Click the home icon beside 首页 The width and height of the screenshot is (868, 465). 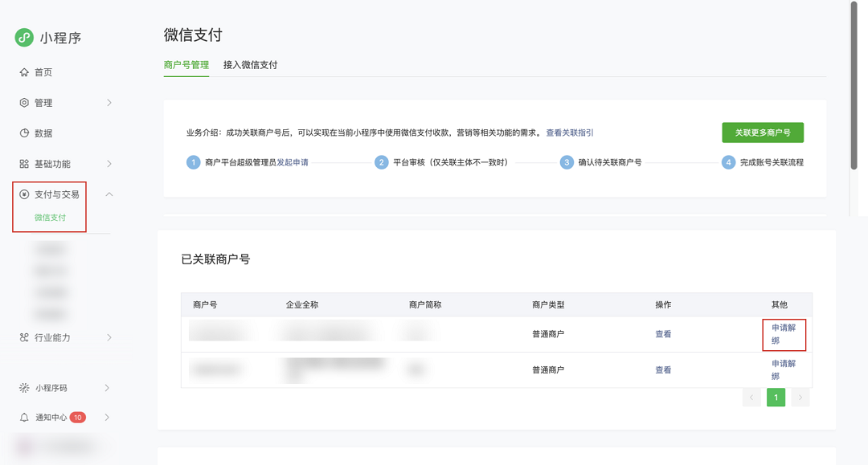[24, 72]
